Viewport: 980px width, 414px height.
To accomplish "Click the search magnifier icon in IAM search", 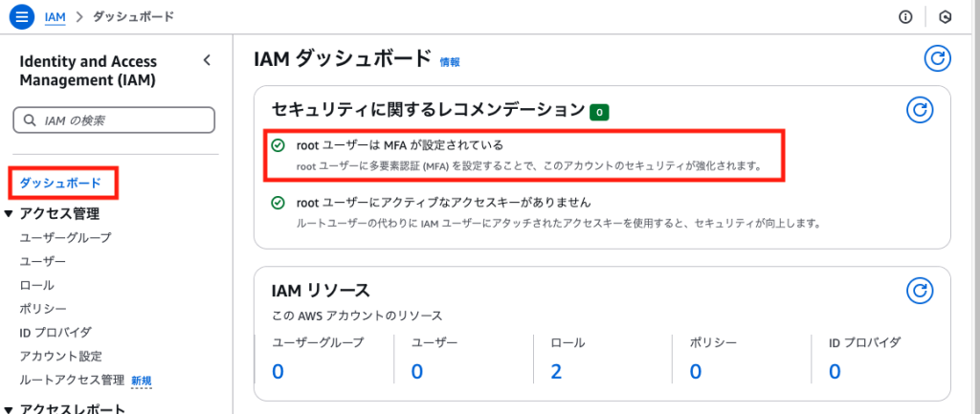I will pyautogui.click(x=30, y=120).
